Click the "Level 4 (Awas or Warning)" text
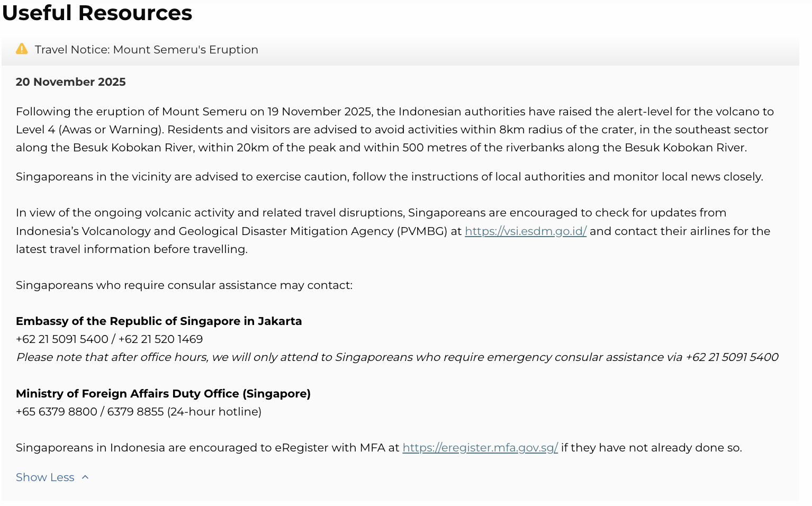 pos(88,130)
